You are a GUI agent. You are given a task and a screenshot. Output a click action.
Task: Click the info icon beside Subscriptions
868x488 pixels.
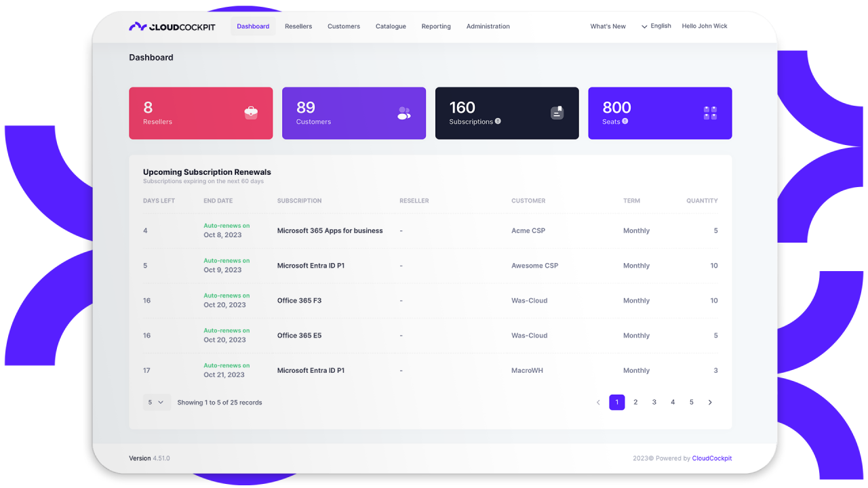click(x=498, y=121)
